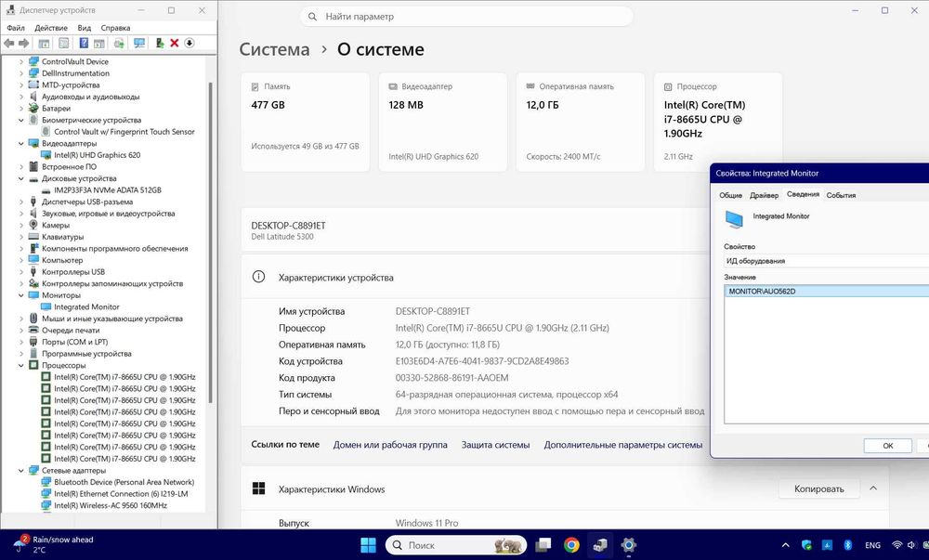Click the blue Help question mark toolbar icon

84,44
